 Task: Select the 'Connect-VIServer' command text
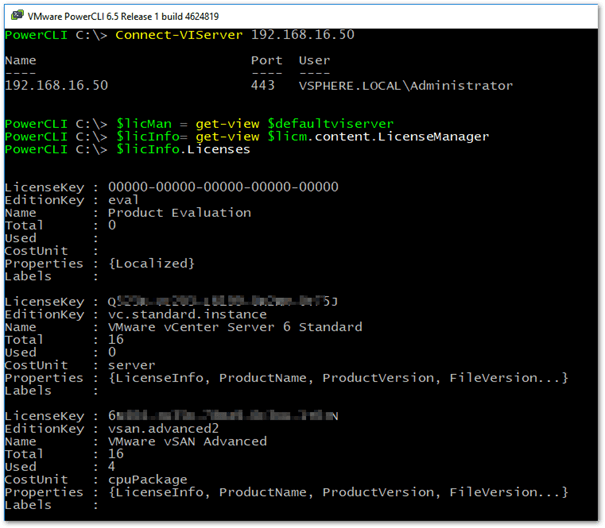click(x=179, y=35)
